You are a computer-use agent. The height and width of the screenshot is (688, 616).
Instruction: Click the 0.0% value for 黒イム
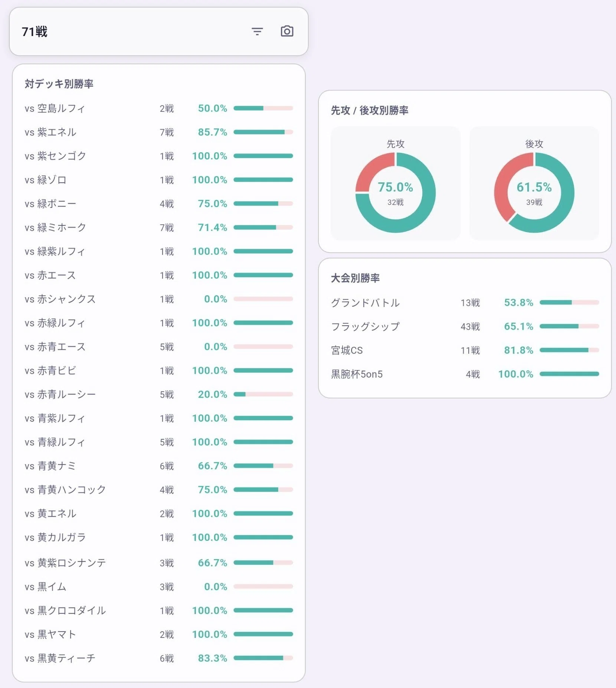point(215,587)
